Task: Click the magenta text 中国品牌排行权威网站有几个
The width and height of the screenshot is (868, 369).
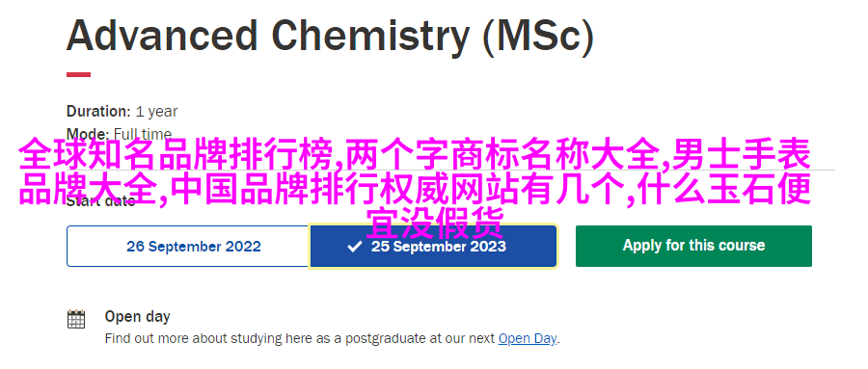Action: 399,189
